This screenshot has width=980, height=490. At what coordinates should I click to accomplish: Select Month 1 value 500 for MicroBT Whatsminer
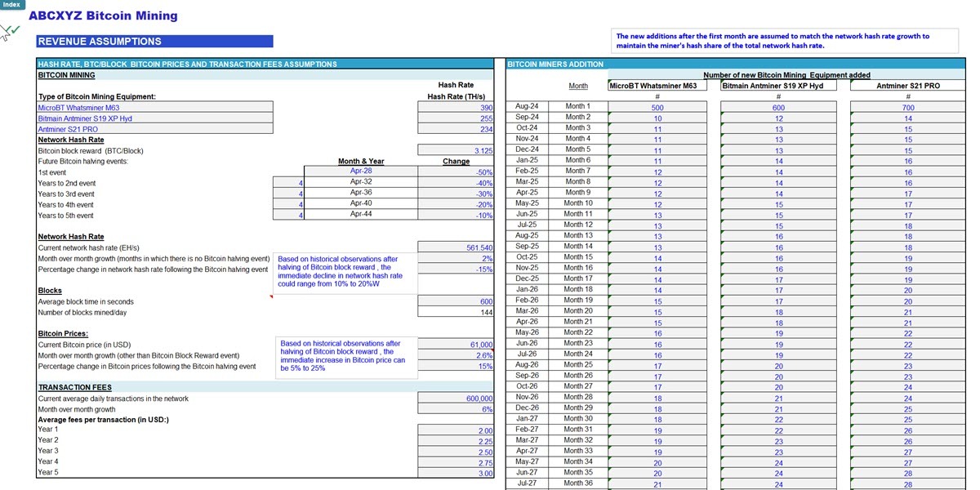coord(660,106)
